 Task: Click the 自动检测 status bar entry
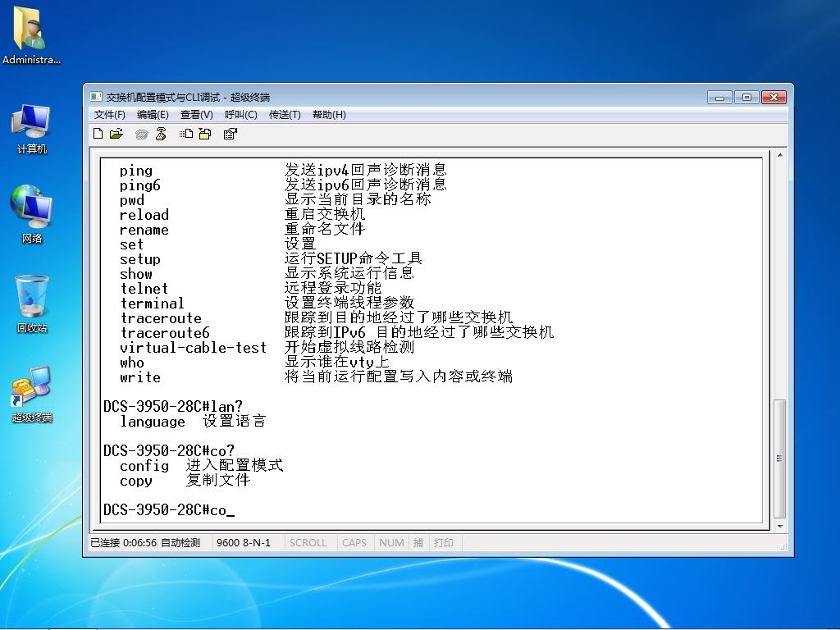tap(180, 543)
